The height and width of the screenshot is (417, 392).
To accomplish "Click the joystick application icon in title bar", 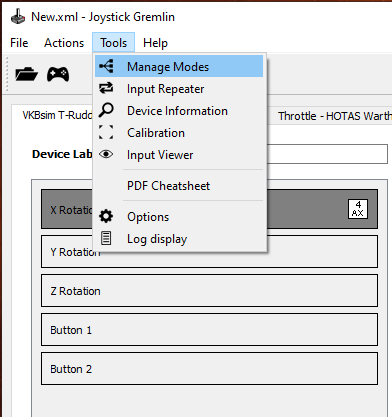I will 18,17.
